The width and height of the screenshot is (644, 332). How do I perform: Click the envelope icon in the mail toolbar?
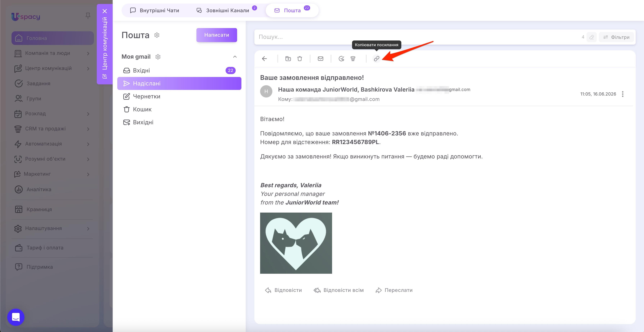pyautogui.click(x=321, y=59)
